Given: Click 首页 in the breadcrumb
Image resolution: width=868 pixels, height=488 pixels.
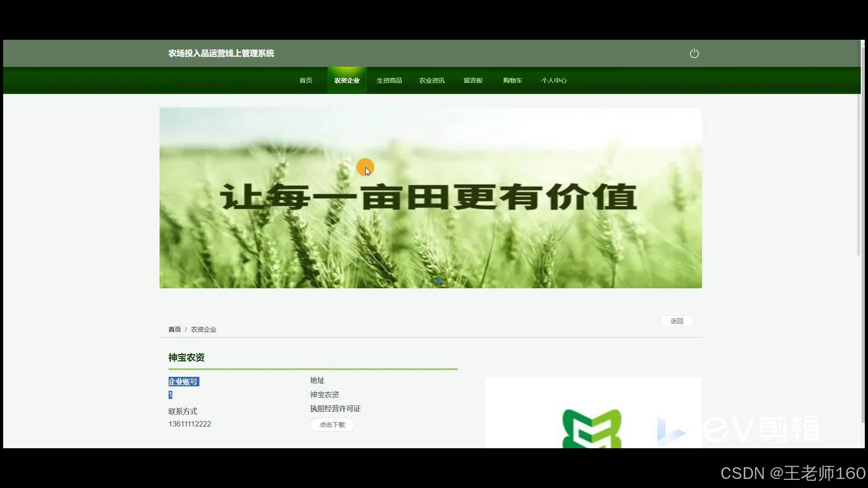Looking at the screenshot, I should coord(175,329).
